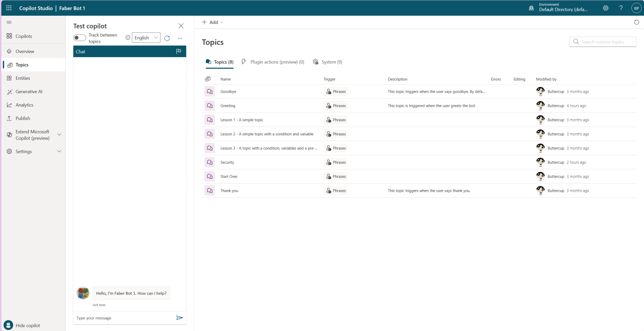Click the Search custom topics field
The height and width of the screenshot is (331, 644).
[x=602, y=42]
